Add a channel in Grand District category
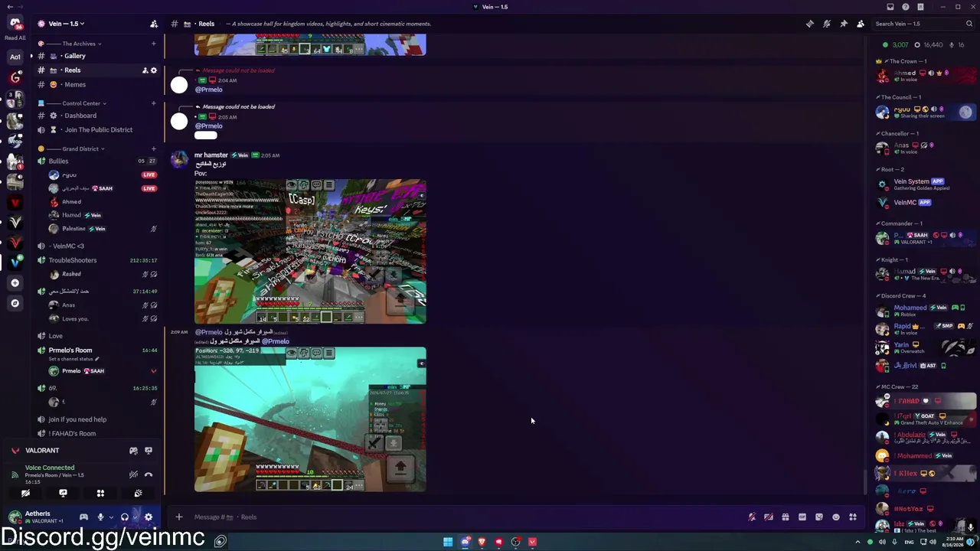This screenshot has height=551, width=980. (x=153, y=148)
